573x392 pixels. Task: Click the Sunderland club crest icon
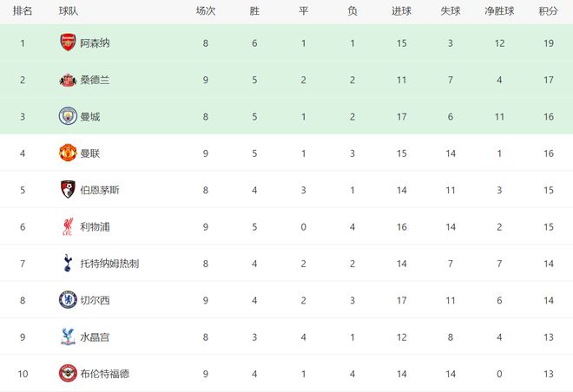(x=68, y=79)
